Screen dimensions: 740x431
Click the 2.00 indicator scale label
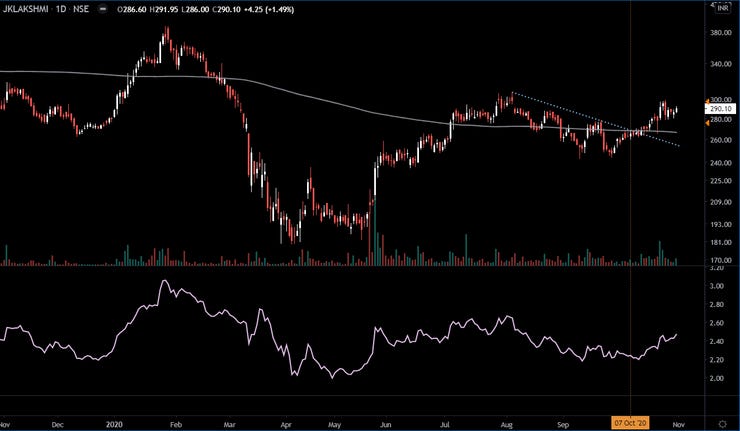[x=718, y=378]
